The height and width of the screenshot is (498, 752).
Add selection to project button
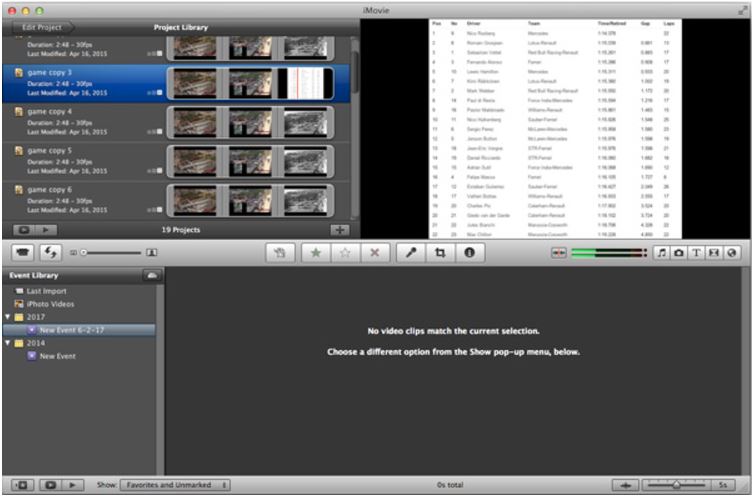coord(280,253)
